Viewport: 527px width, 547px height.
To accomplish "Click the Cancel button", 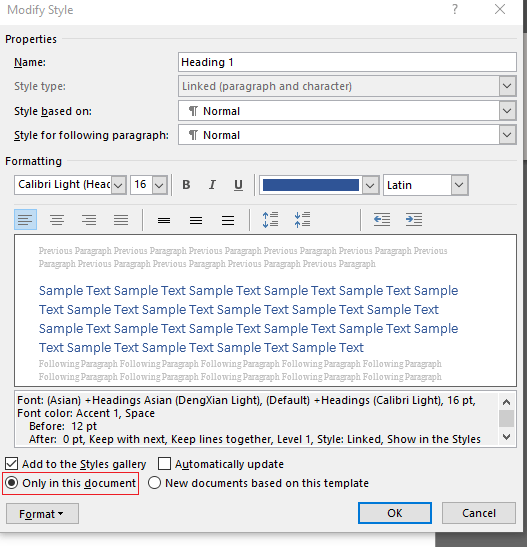I will click(x=479, y=513).
